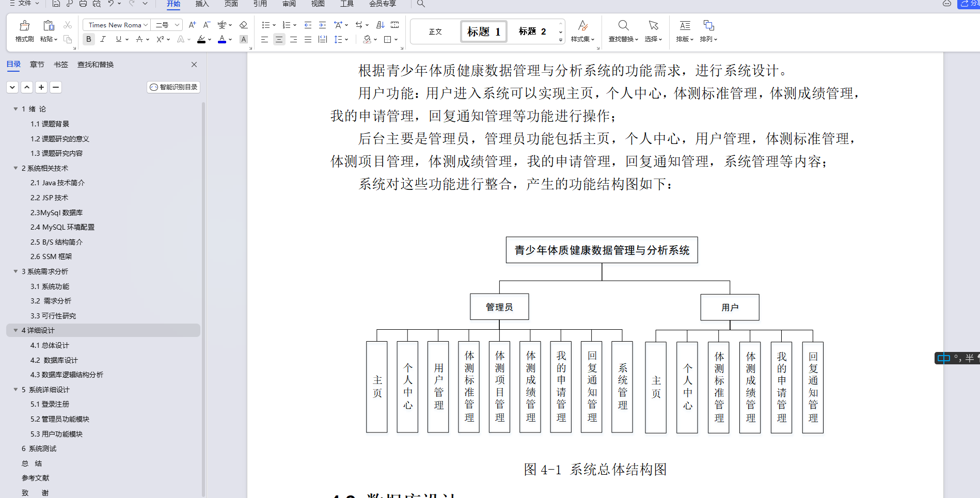Switch to the 插入 ribbon tab
Viewport: 980px width, 498px height.
pyautogui.click(x=201, y=4)
